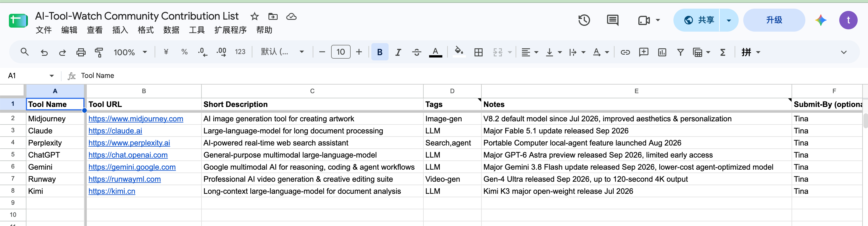Click the 升级 button

(x=774, y=20)
